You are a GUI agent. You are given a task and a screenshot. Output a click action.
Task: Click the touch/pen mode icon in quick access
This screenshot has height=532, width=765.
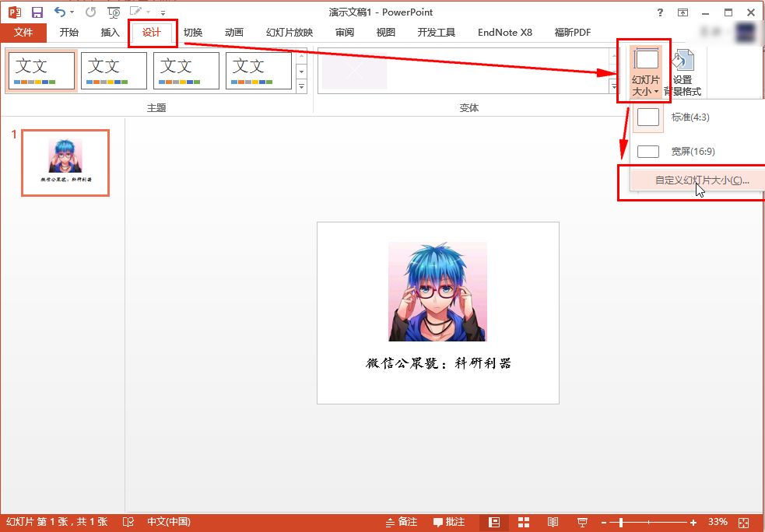[136, 11]
